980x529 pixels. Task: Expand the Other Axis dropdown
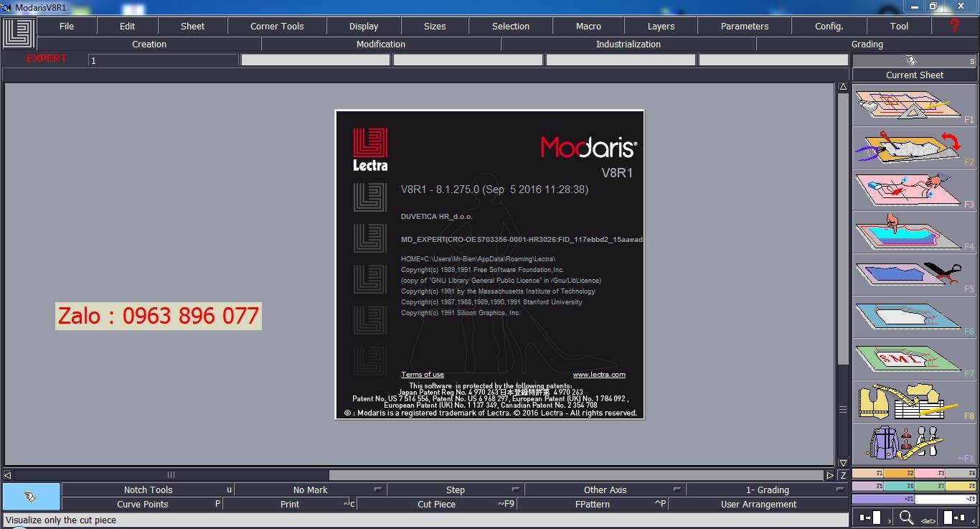pos(605,490)
